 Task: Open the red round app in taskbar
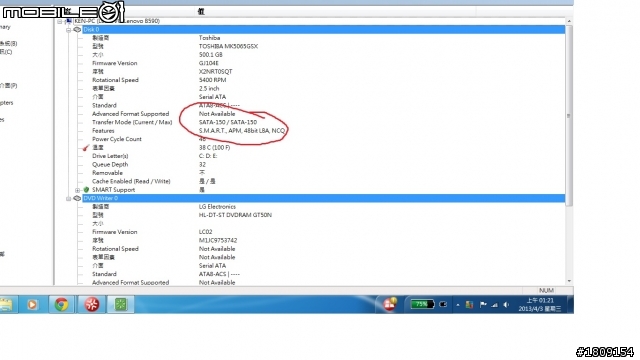click(91, 304)
